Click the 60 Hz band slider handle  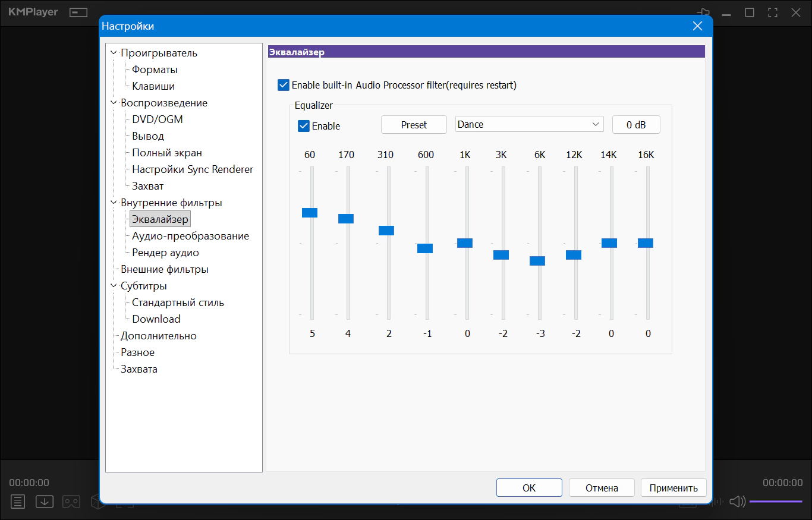310,213
